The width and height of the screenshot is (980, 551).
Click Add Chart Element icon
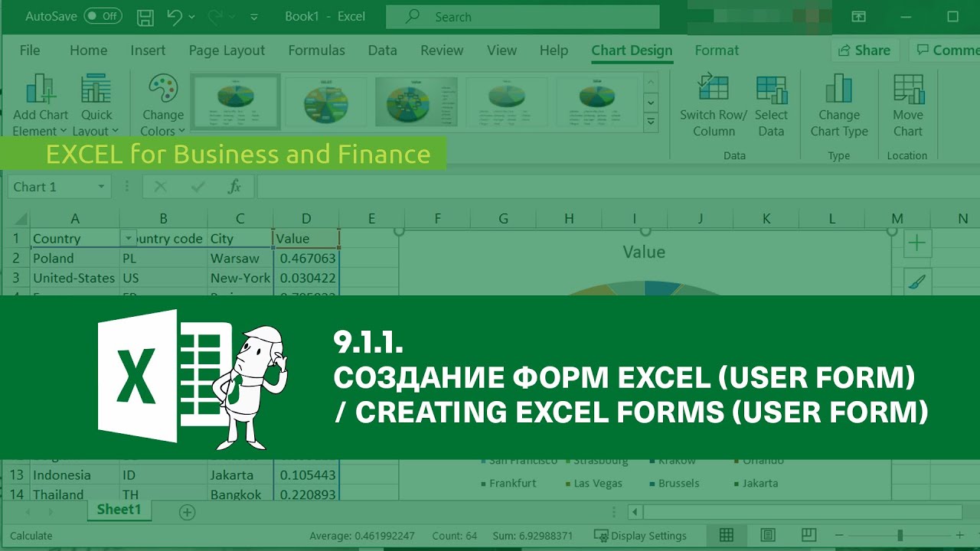41,89
